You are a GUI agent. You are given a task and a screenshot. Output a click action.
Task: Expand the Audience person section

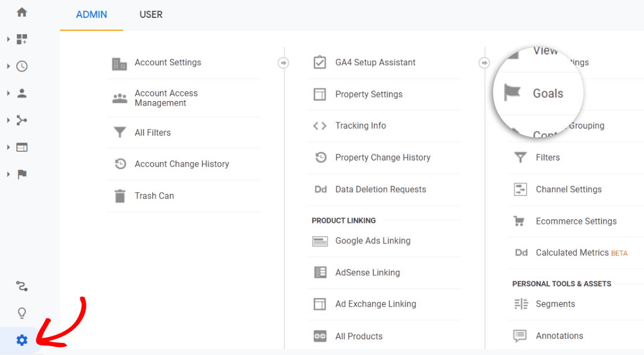9,94
